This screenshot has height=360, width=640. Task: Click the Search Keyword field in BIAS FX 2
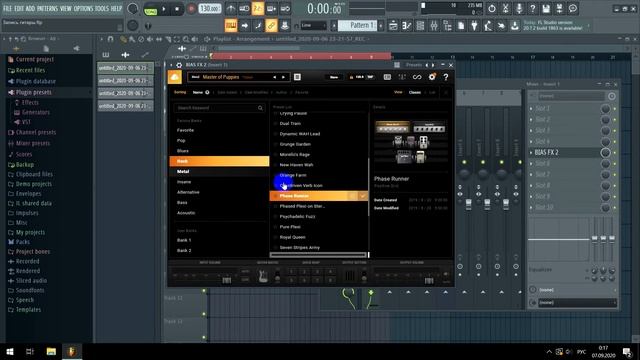tap(219, 108)
